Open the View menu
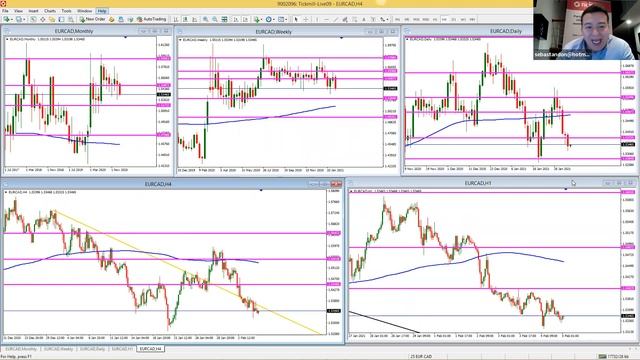The width and height of the screenshot is (640, 360). point(18,11)
